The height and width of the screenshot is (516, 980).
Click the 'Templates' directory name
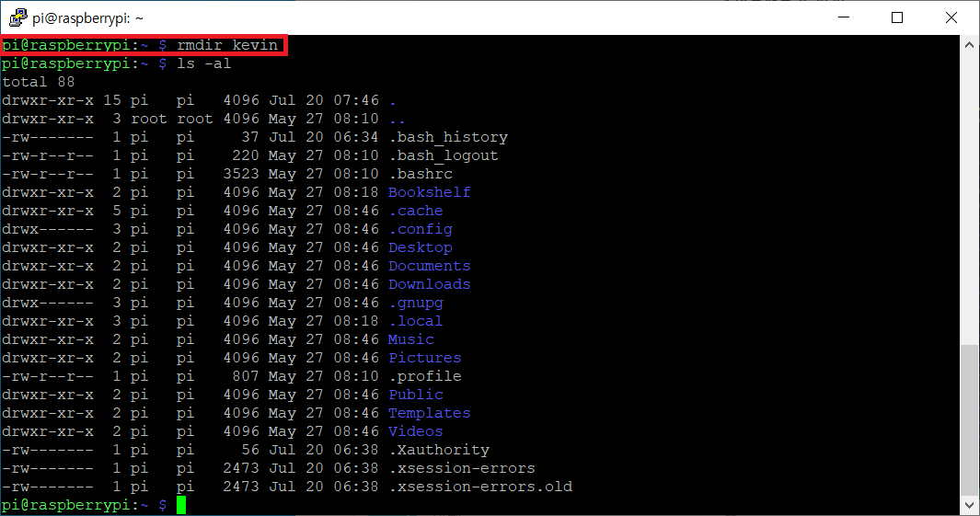click(430, 413)
